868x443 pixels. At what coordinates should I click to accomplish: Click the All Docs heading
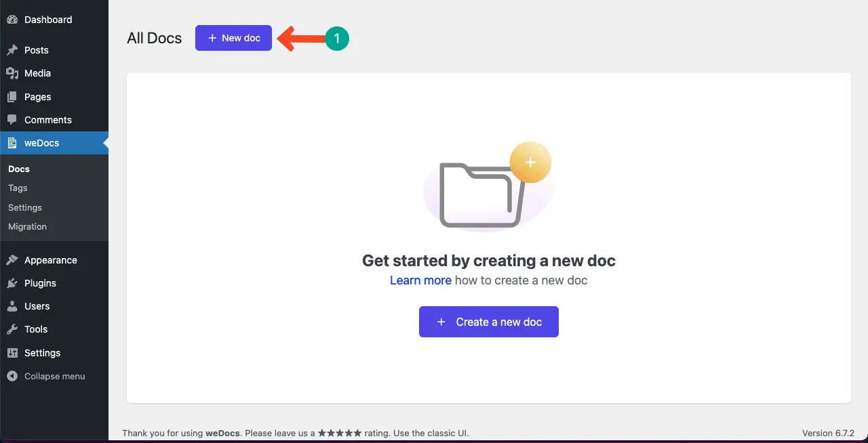[155, 38]
